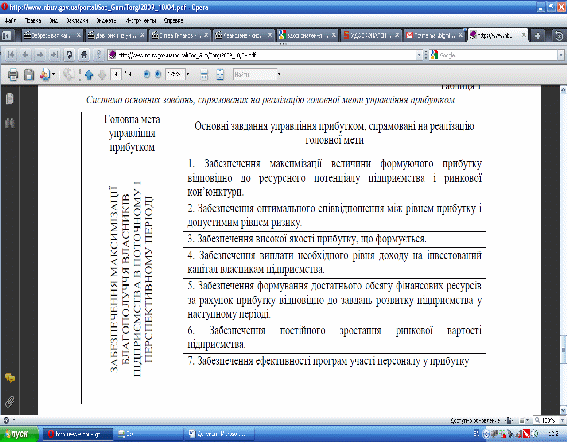This screenshot has width=568, height=443.
Task: Print the PDF using the printer icon
Action: tap(13, 75)
